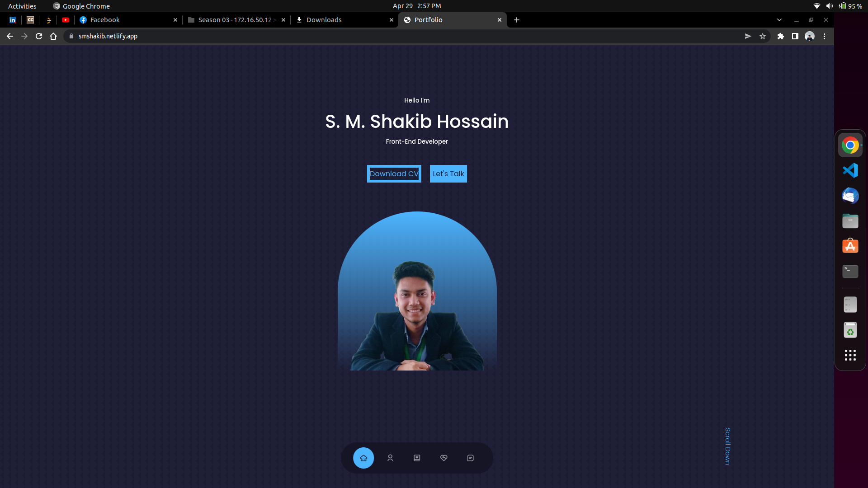Open the Skills section via heart icon
This screenshot has height=488, width=868.
[443, 458]
